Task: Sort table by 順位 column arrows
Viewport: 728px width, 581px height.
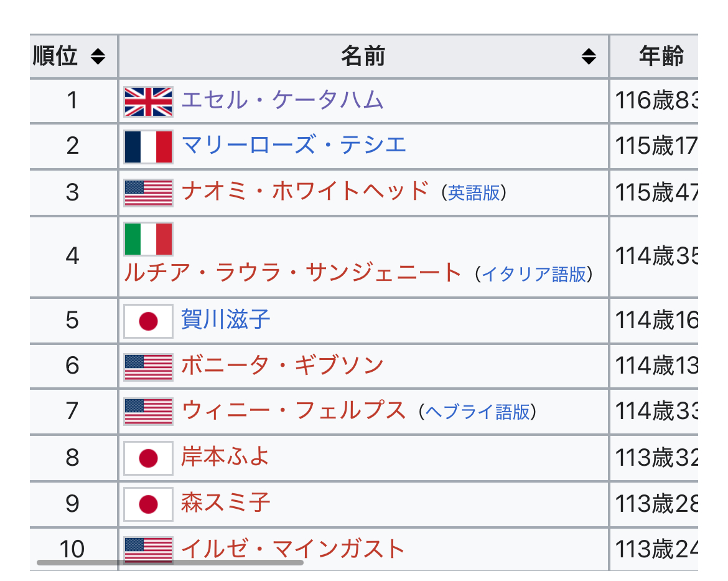Action: click(x=98, y=57)
